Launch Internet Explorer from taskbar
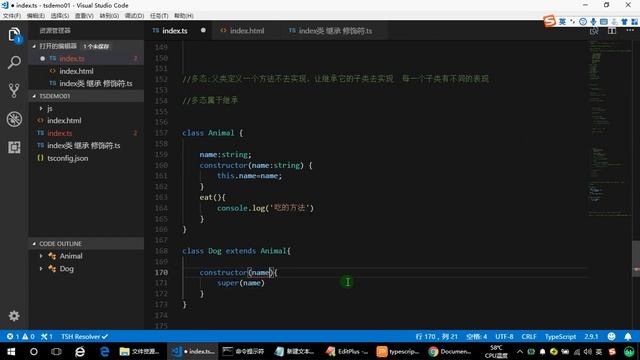The height and width of the screenshot is (360, 640). [x=80, y=351]
